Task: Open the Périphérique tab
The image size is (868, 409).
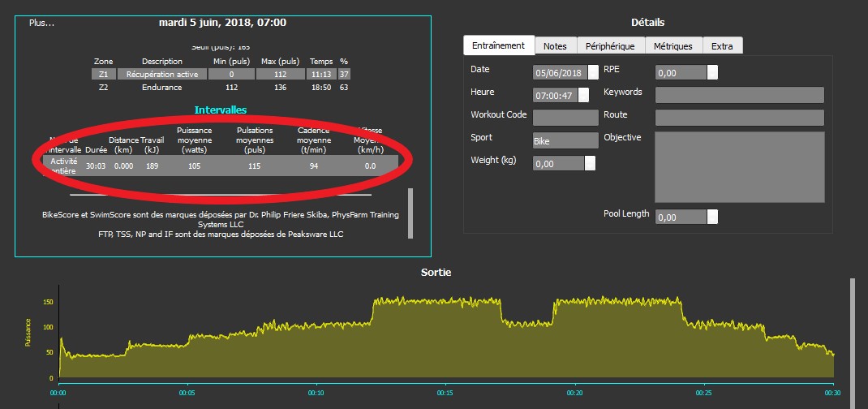Action: (611, 46)
